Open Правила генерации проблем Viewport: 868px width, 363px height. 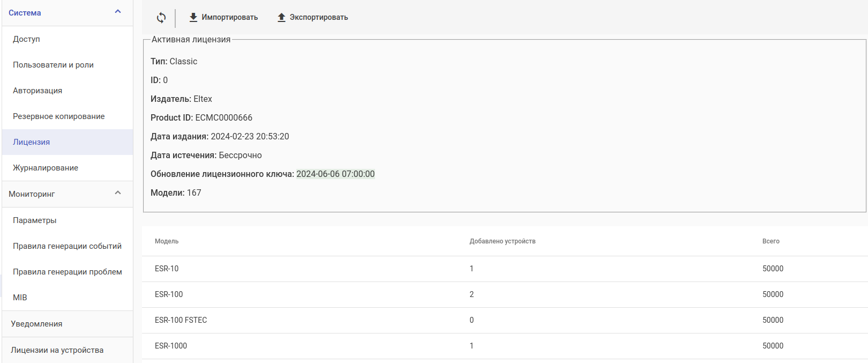click(x=68, y=272)
